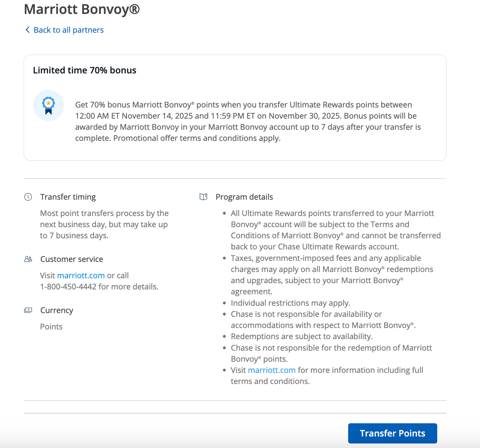Open the marriott.com link under Customer service
480x448 pixels.
pos(81,275)
